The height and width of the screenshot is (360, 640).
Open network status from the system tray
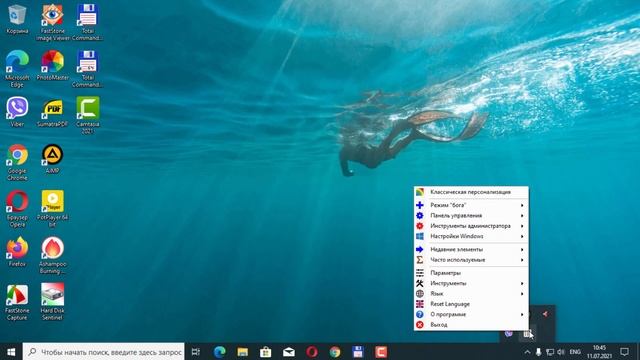(x=550, y=352)
